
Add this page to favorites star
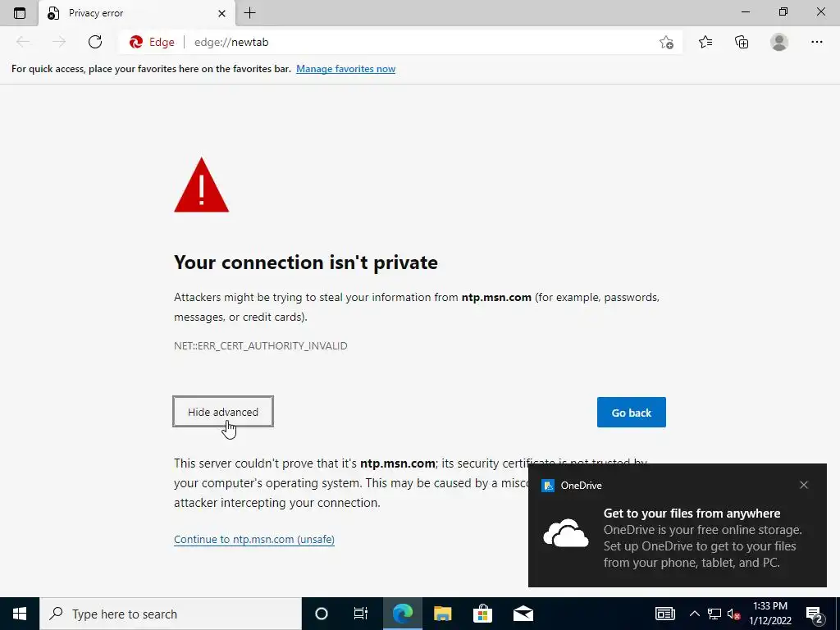(666, 43)
